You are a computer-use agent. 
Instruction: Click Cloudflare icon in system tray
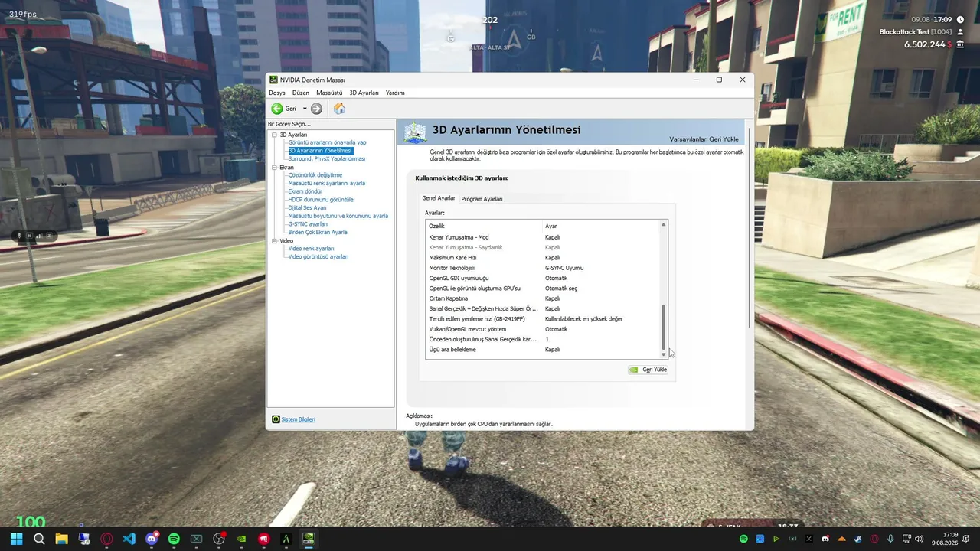[841, 540]
